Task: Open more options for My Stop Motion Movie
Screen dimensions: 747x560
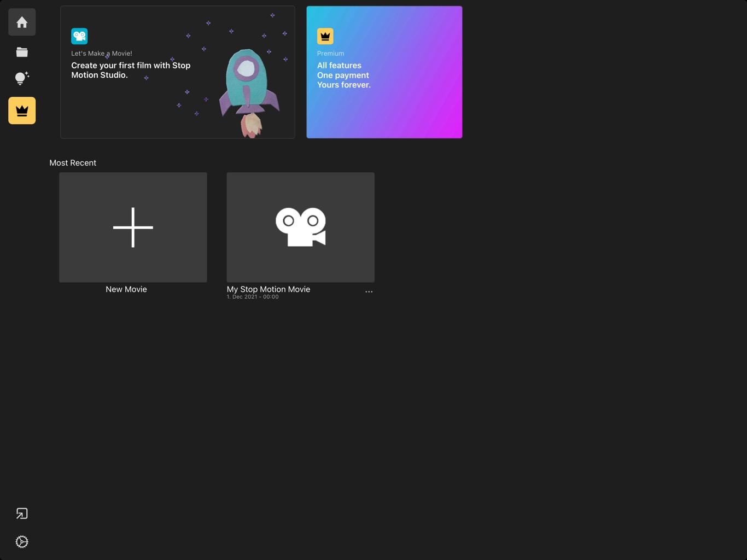Action: 369,292
